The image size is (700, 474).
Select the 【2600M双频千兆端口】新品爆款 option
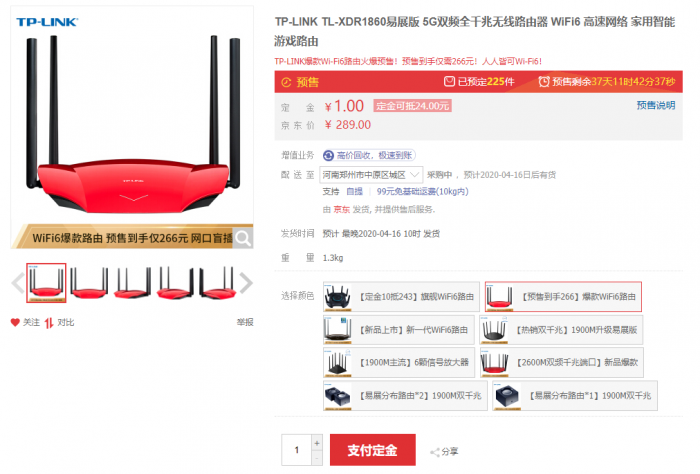(562, 362)
